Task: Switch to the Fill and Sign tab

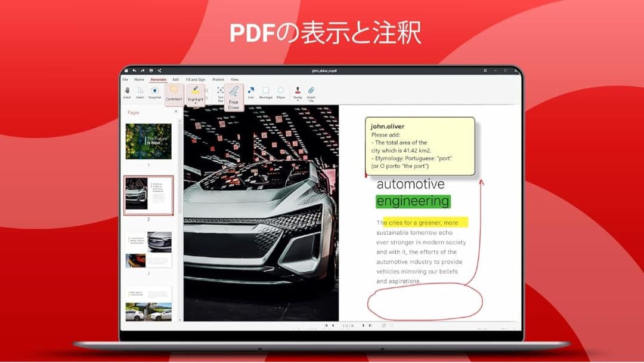Action: click(x=196, y=79)
